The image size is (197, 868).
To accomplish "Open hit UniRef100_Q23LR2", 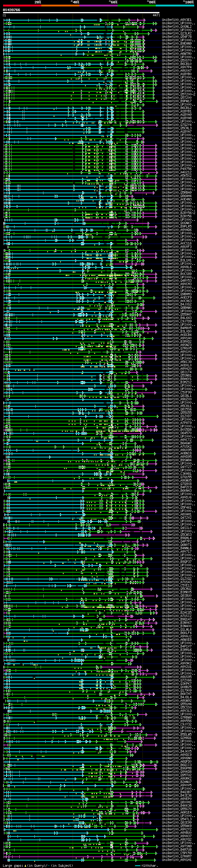I will point(177,33).
